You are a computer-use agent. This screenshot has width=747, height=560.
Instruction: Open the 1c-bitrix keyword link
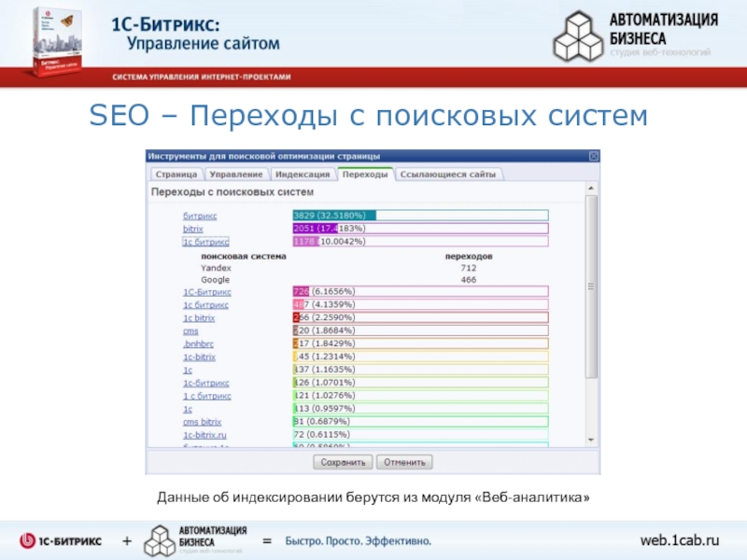click(x=199, y=357)
